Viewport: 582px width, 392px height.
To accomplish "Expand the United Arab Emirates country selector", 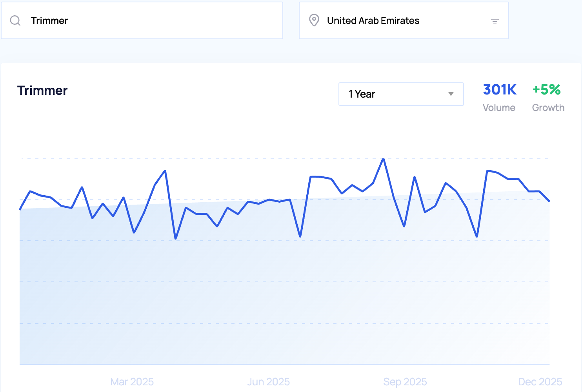I will (x=403, y=21).
